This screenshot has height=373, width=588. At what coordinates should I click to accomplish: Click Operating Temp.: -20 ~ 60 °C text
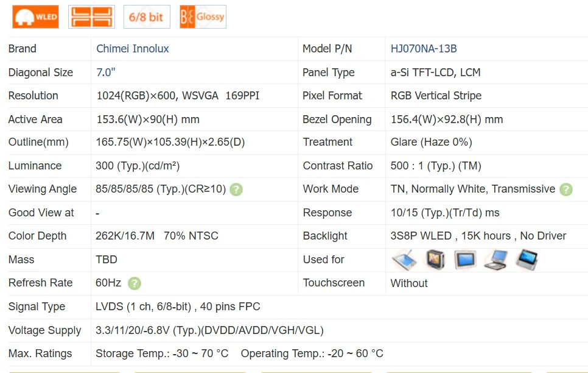pyautogui.click(x=312, y=353)
